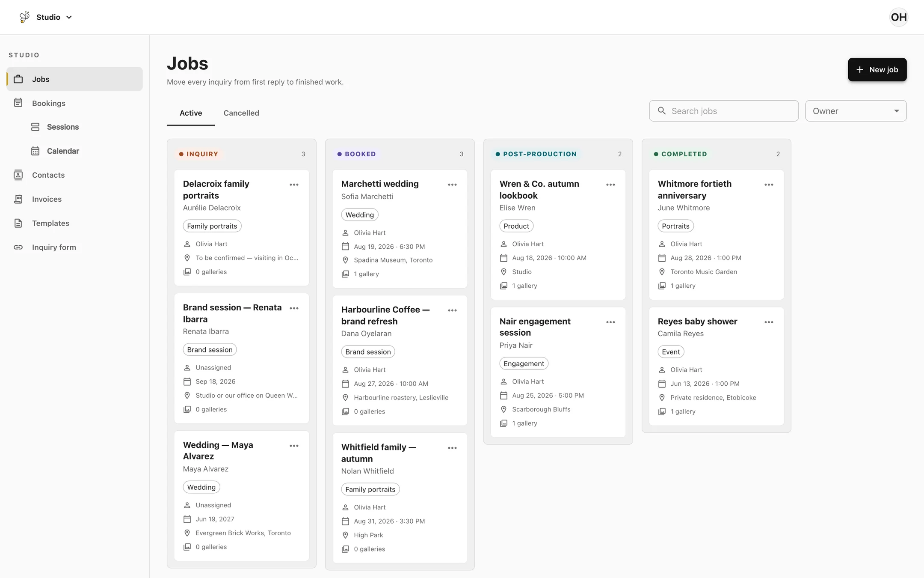Screen dimensions: 924x578
Task: Click gallery icon on Marchetti wedding card
Action: pos(345,274)
